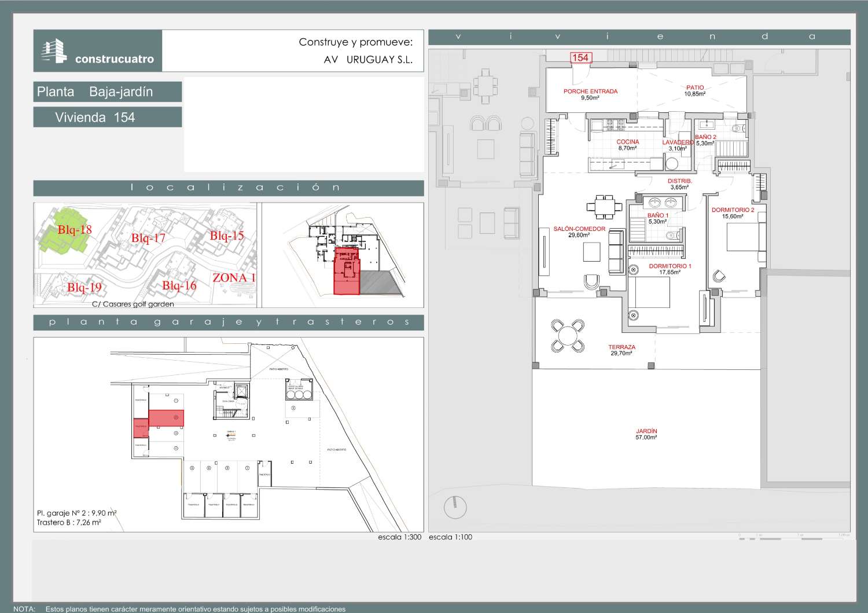Click the localización section header
This screenshot has height=613, width=868.
[229, 188]
